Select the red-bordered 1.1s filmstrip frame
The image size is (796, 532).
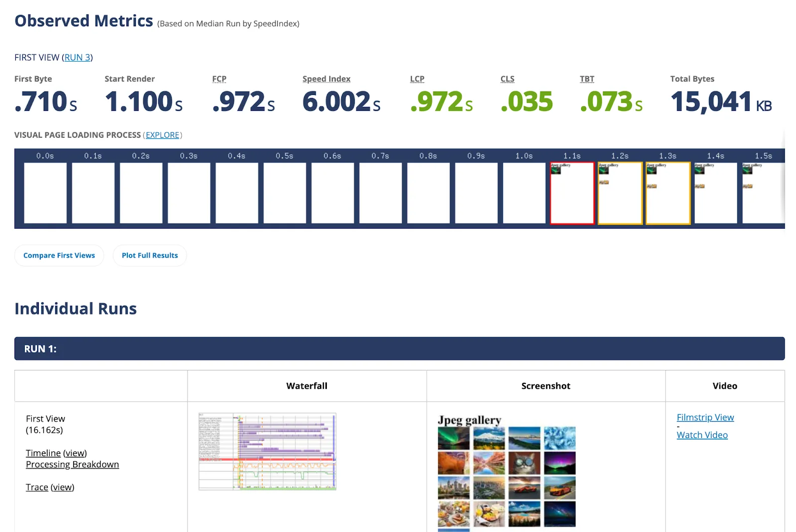click(572, 193)
